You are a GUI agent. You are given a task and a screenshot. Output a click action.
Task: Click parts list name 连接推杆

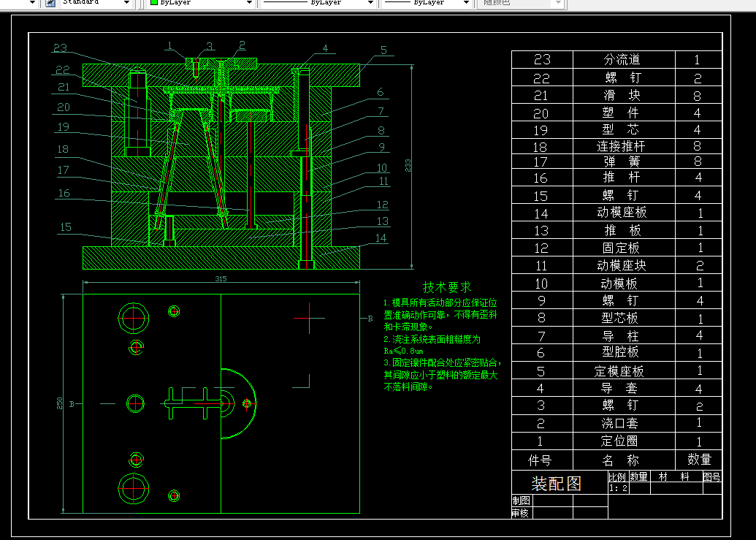tap(621, 146)
